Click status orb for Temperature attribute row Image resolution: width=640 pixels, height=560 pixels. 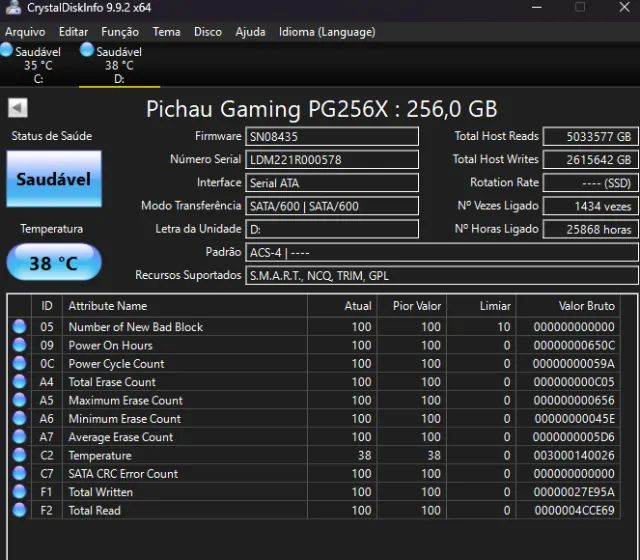point(19,455)
